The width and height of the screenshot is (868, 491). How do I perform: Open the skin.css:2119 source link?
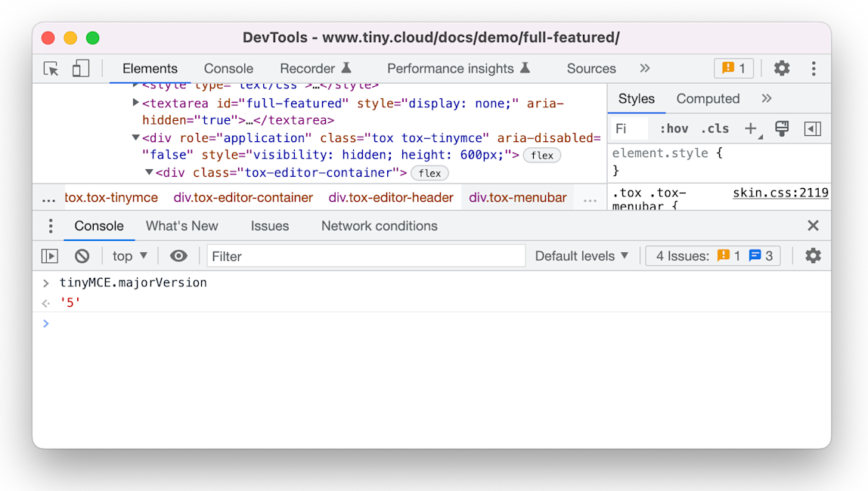780,193
